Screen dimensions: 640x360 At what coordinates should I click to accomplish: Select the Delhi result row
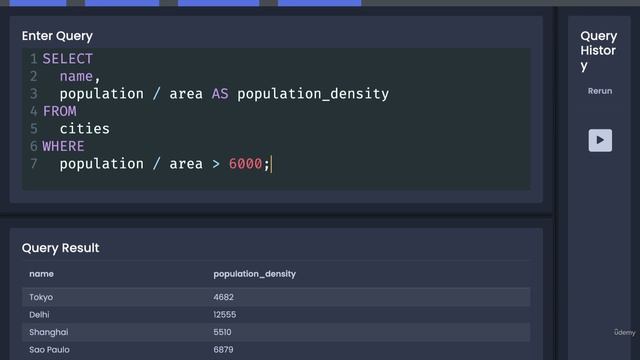(x=276, y=315)
